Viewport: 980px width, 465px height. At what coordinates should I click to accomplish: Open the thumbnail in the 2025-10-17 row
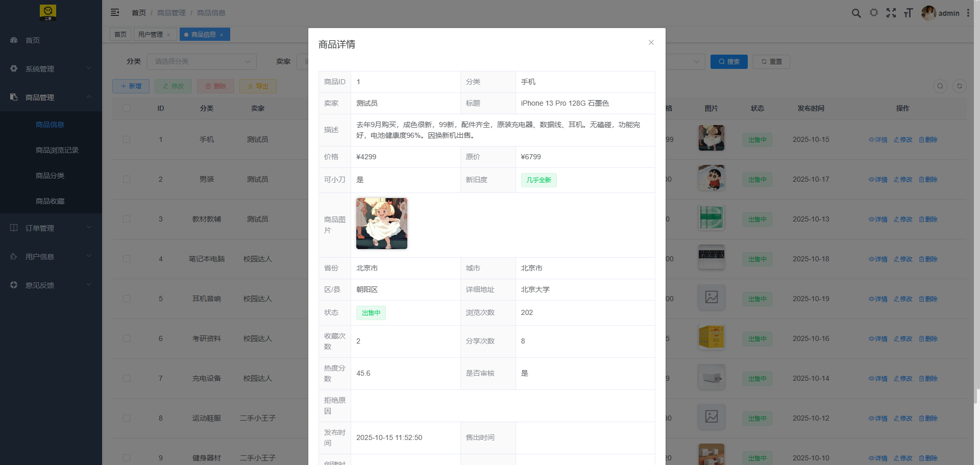(712, 178)
